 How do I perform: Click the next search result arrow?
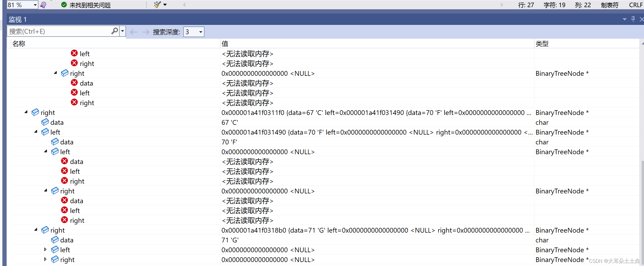point(146,32)
